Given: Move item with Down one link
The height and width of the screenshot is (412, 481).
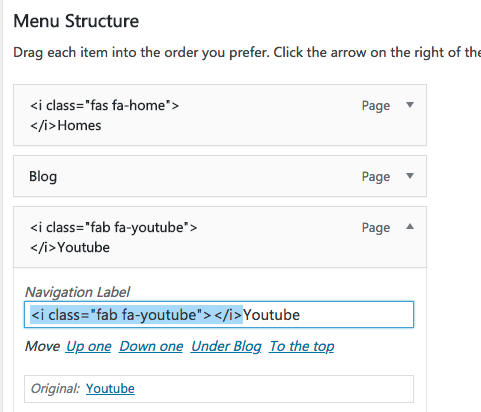Looking at the screenshot, I should pos(151,347).
